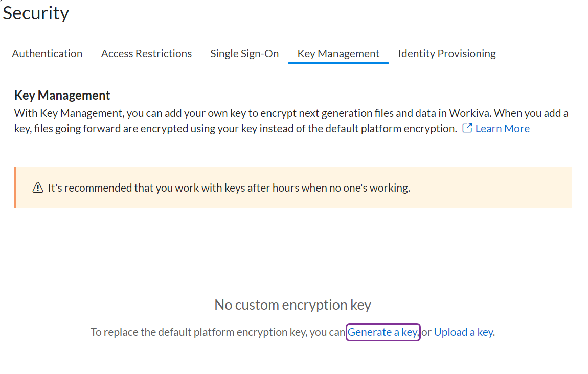
Task: Click the orange left edge of the warning banner
Action: click(x=15, y=188)
